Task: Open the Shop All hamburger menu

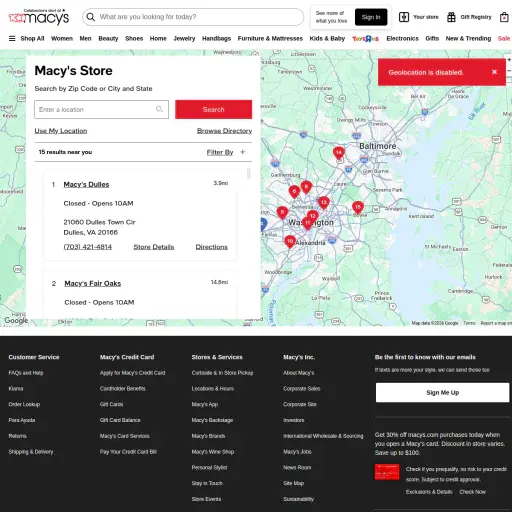Action: (12, 38)
